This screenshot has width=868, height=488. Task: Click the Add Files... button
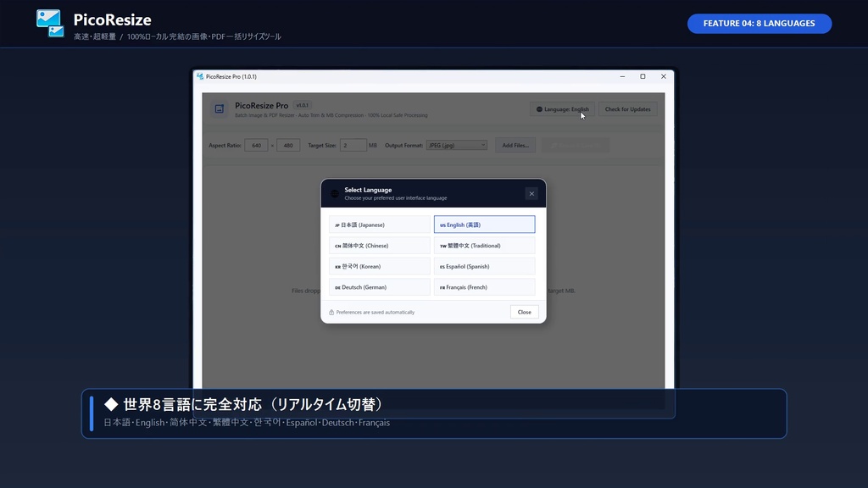(515, 146)
